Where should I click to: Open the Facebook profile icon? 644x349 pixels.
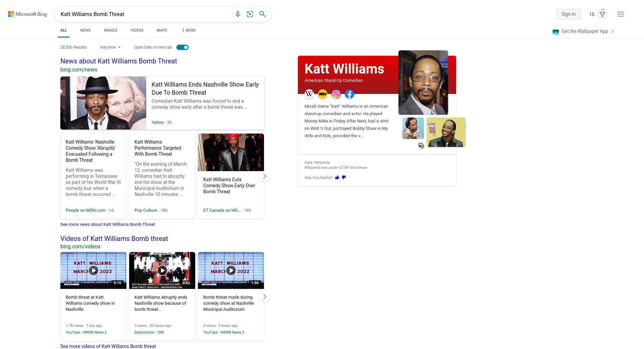coord(350,94)
